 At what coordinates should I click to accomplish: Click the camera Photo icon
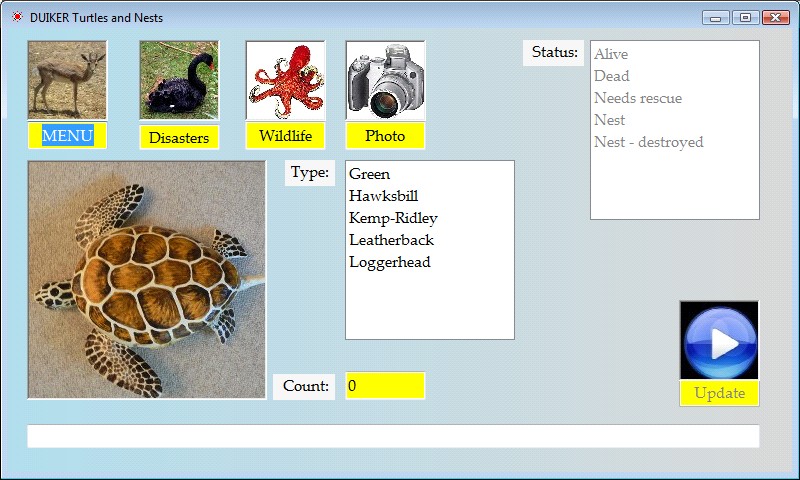coord(385,80)
